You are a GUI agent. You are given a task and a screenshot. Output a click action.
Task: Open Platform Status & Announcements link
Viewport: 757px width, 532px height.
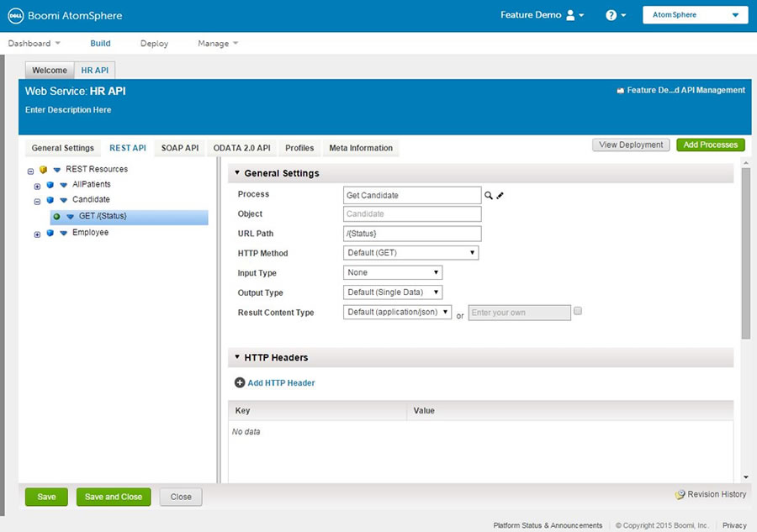pyautogui.click(x=548, y=525)
